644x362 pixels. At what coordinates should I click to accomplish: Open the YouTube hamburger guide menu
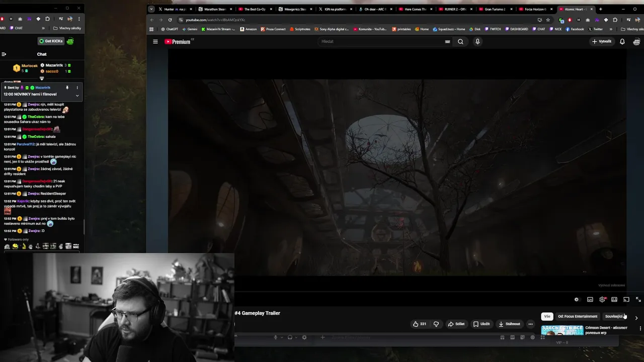coord(155,42)
